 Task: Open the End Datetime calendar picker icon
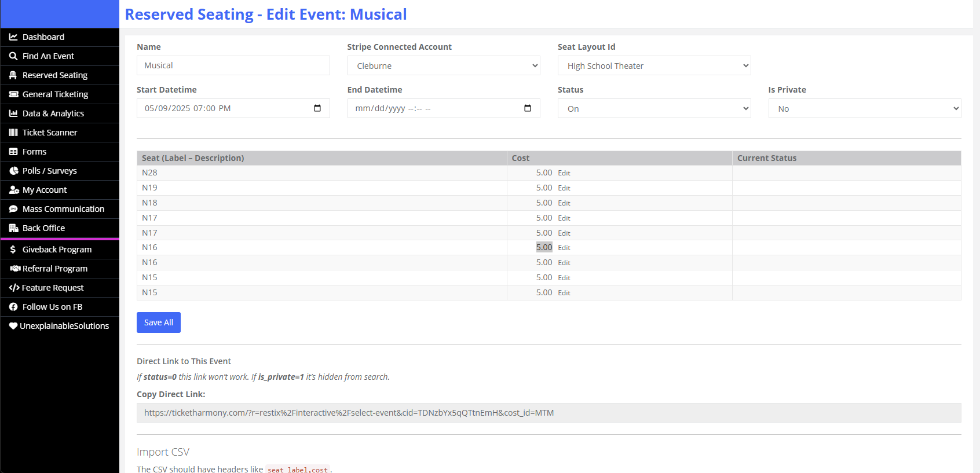click(x=527, y=108)
